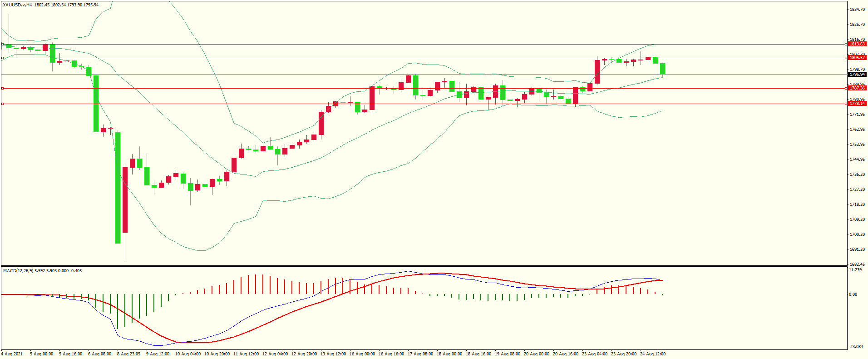The height and width of the screenshot is (359, 868).
Task: Click the 1744.95 price scale value
Action: pos(857,160)
